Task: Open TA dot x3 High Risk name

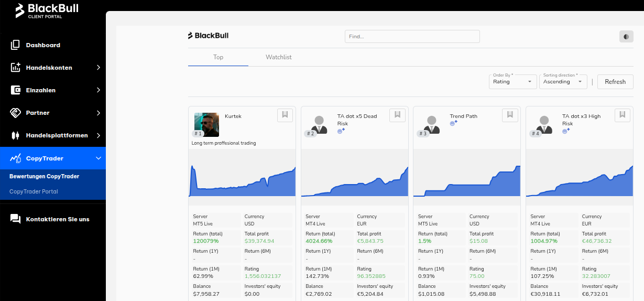Action: pos(582,120)
